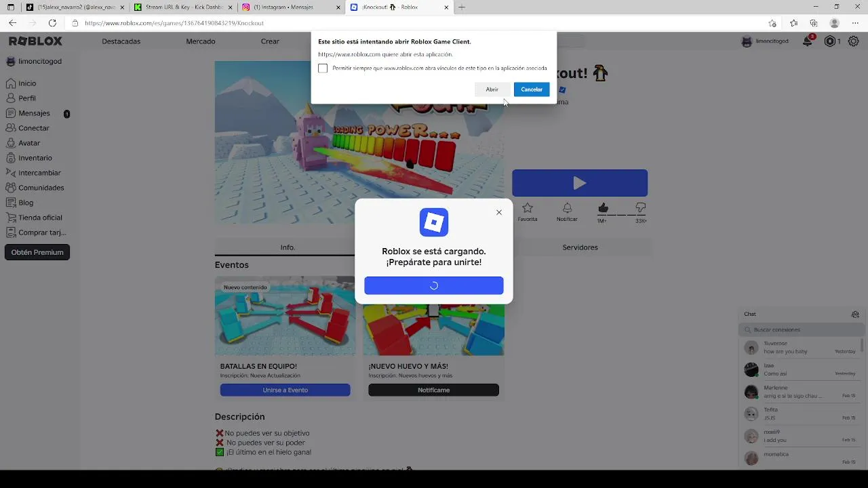Click browser back arrow
This screenshot has width=868, height=488.
click(x=12, y=23)
